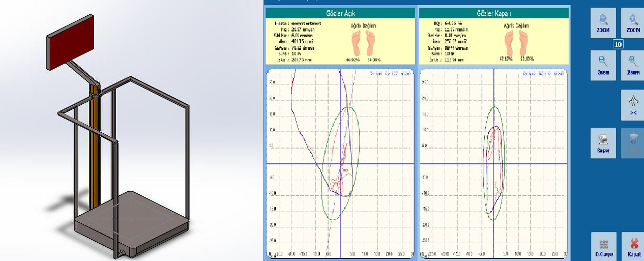Select the zoom value field showing 10
Screen dimensions: 644x261
click(x=618, y=45)
